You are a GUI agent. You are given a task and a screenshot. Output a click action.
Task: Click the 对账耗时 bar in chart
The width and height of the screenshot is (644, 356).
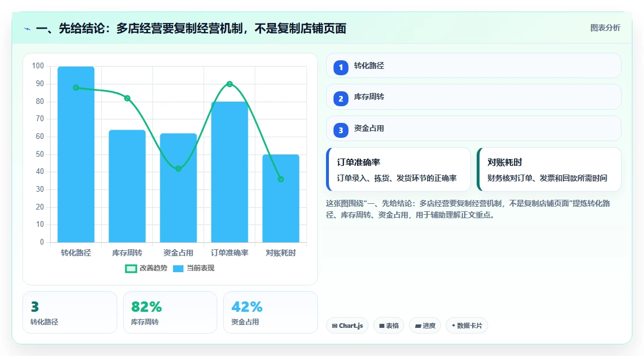coord(281,198)
